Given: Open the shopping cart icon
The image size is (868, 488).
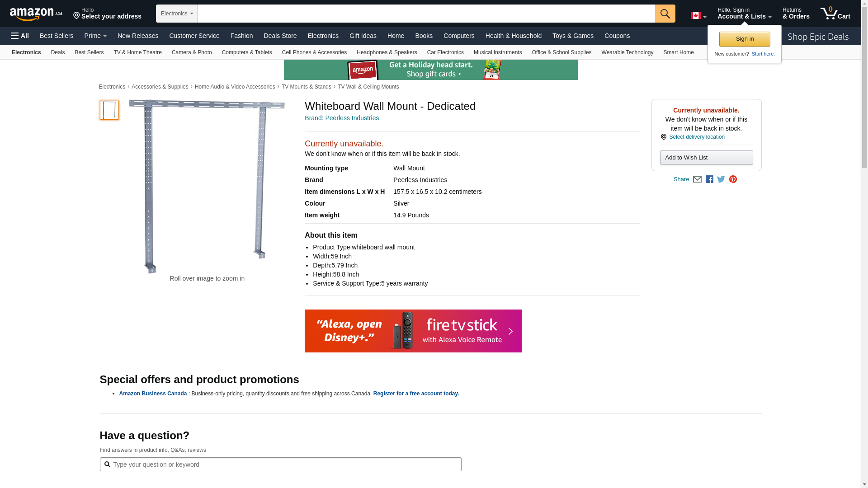Looking at the screenshot, I should pos(835,14).
